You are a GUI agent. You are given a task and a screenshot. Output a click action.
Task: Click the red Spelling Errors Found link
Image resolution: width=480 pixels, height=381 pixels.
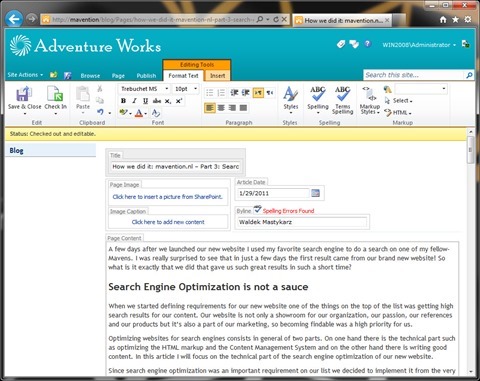(288, 211)
